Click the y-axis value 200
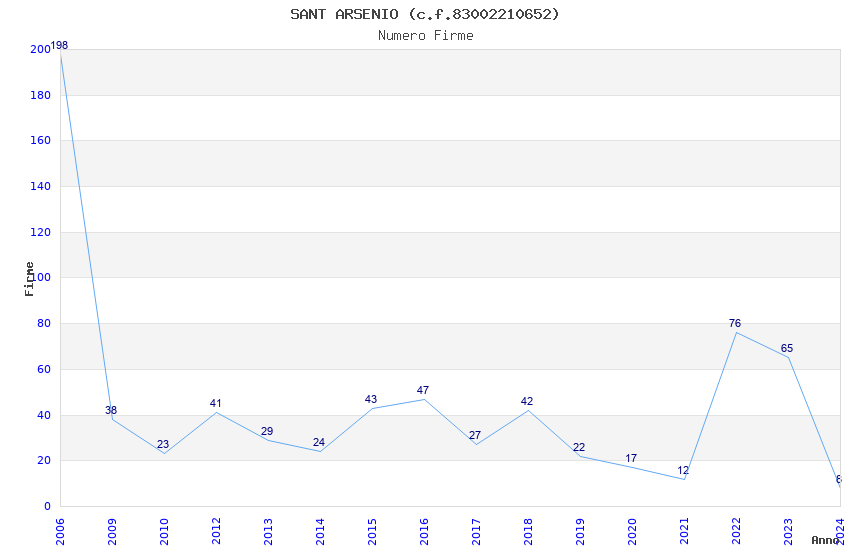Viewport: 850px width, 550px height. pos(40,49)
